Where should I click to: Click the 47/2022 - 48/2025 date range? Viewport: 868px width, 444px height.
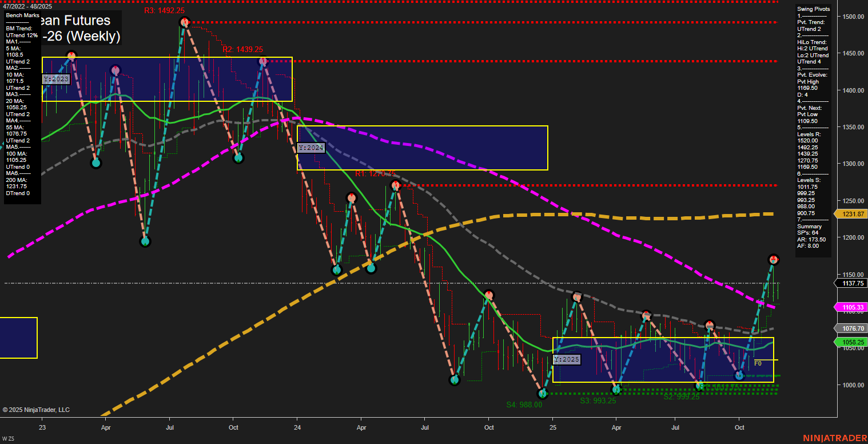[x=27, y=6]
